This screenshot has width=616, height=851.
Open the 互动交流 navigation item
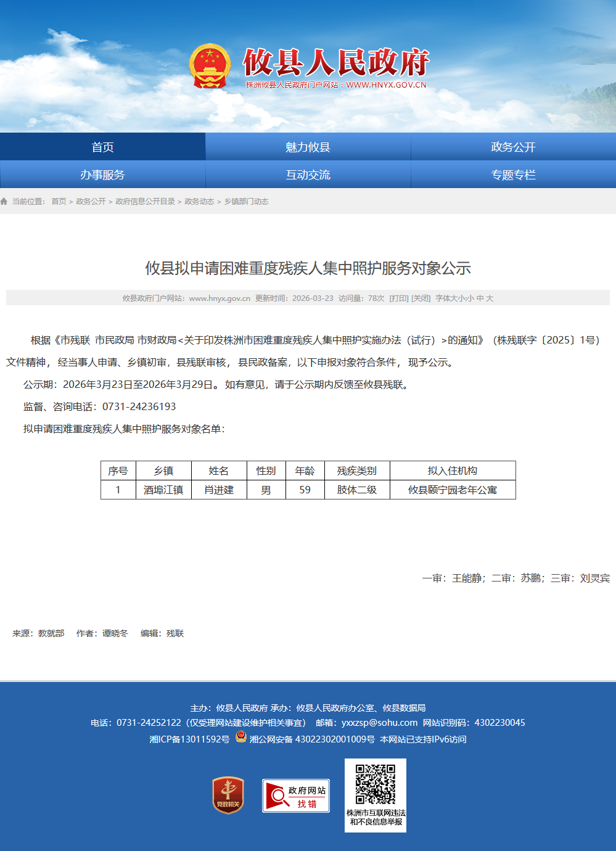pos(308,175)
